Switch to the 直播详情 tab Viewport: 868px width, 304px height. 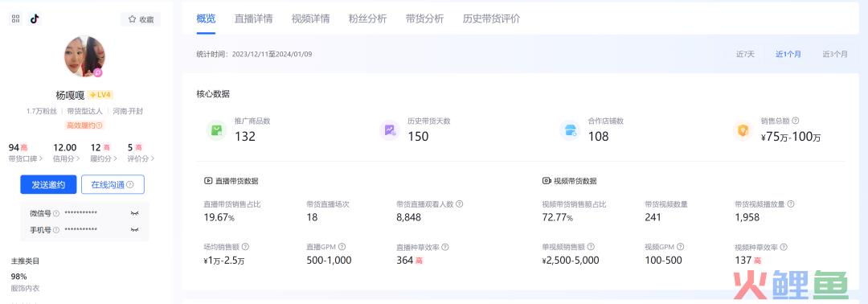[x=253, y=18]
